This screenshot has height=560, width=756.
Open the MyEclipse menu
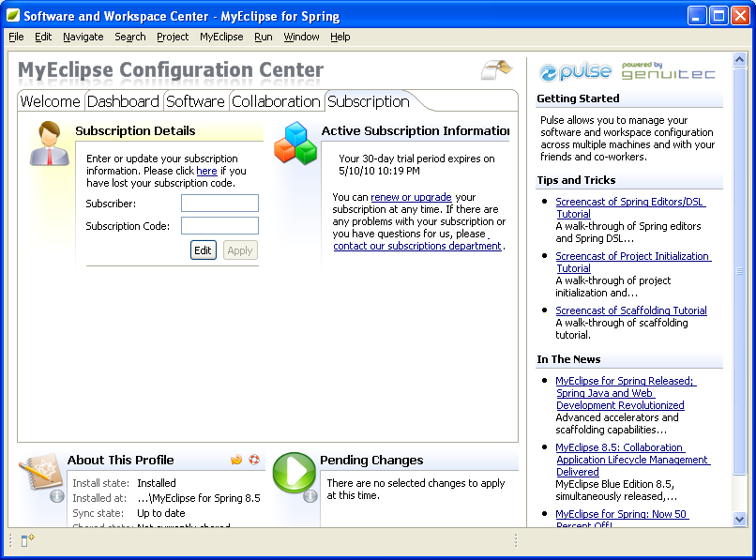click(221, 37)
